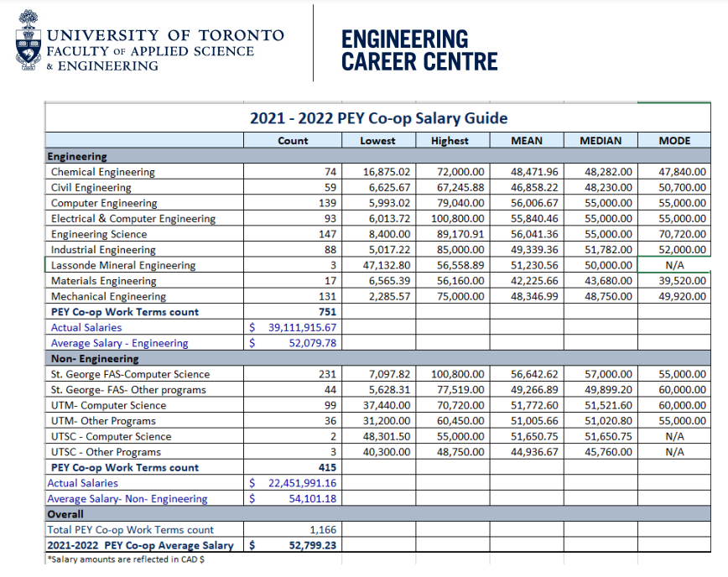Select St. George Other programs highest '77,519.00'
Image resolution: width=728 pixels, height=577 pixels.
point(460,389)
